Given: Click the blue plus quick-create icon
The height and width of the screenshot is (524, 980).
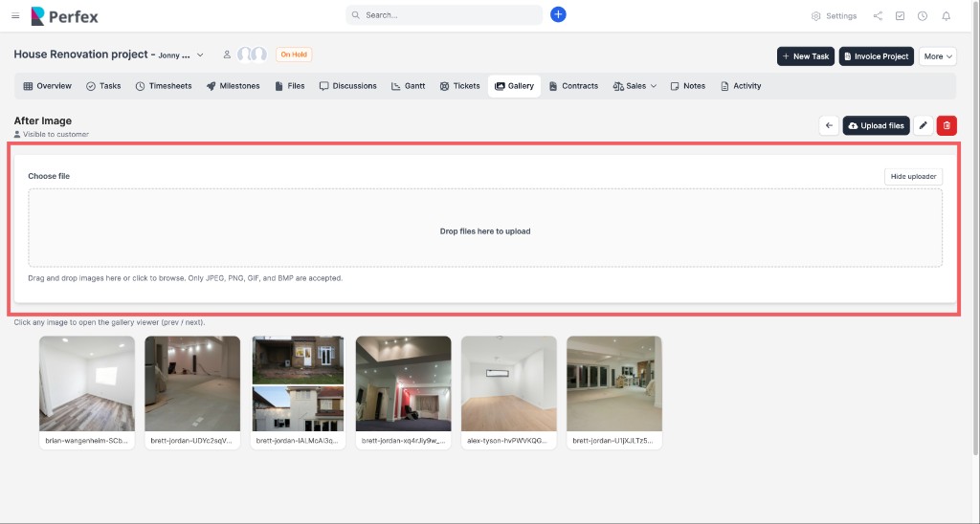Looking at the screenshot, I should point(559,15).
